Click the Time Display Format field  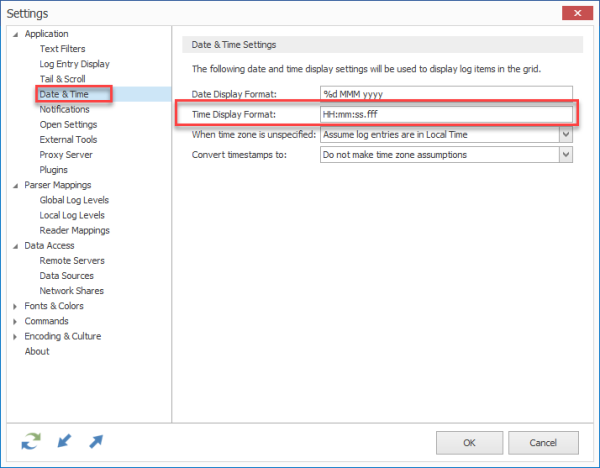click(x=446, y=114)
